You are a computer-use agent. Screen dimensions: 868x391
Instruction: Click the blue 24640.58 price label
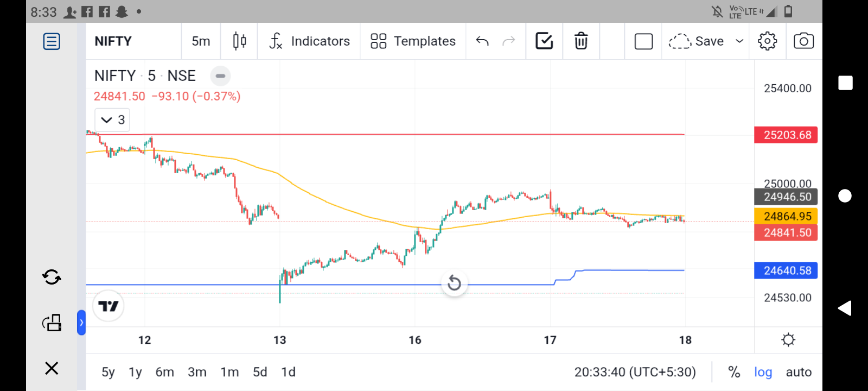pos(786,270)
